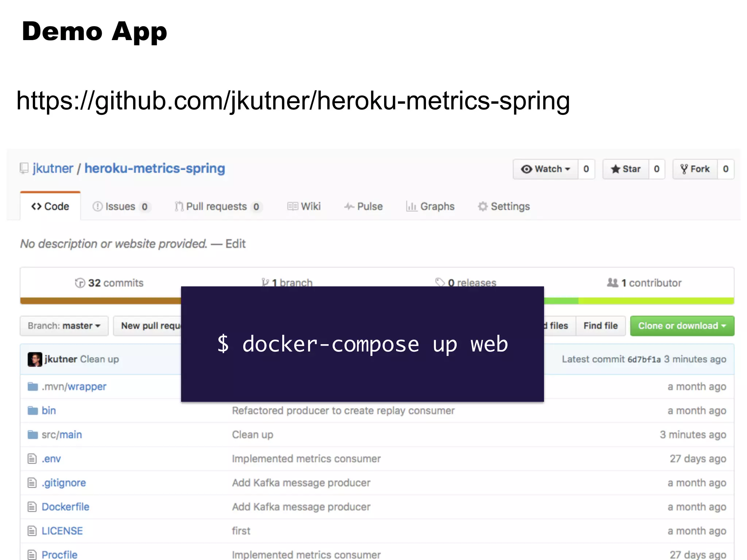Expand the Clone or download dropdown

[682, 326]
